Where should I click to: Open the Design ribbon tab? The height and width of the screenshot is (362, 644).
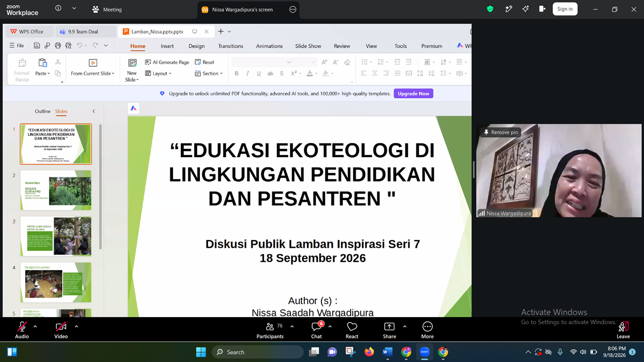[x=197, y=46]
